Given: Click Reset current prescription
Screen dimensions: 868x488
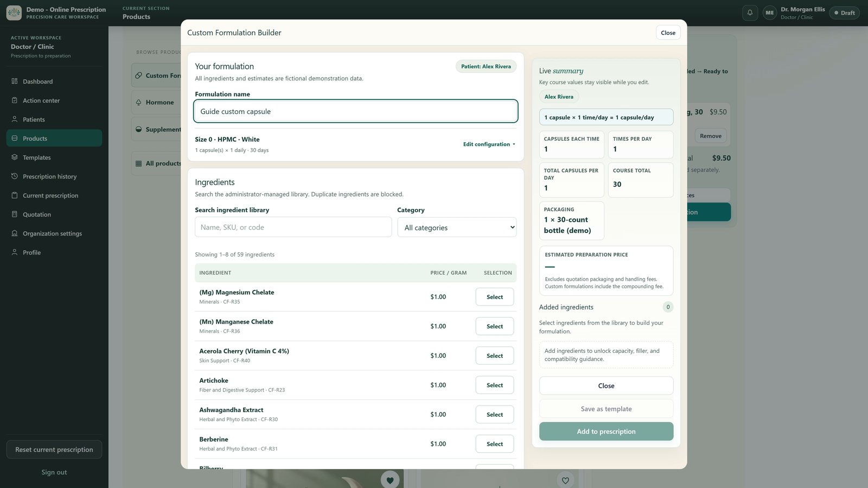Looking at the screenshot, I should tap(54, 449).
